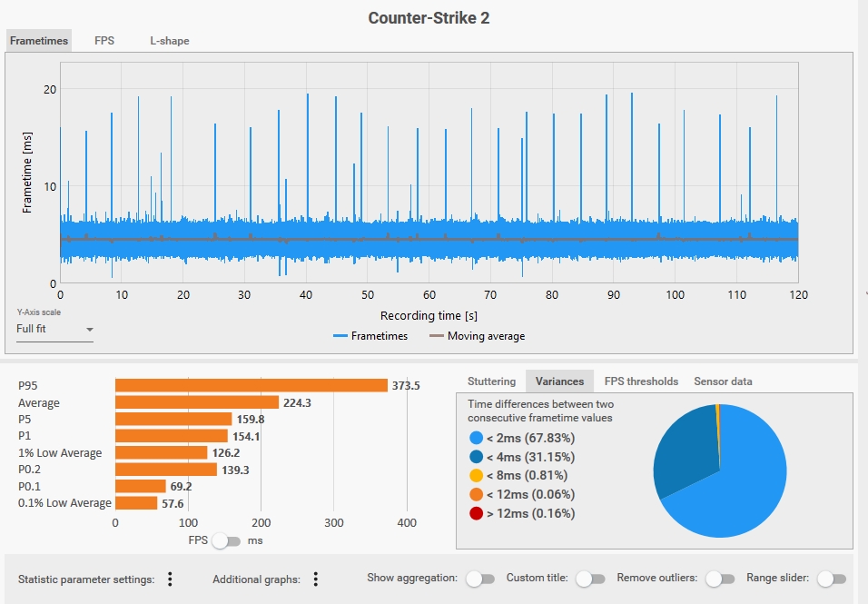
Task: Enable the Custom title toggle
Action: (x=589, y=579)
